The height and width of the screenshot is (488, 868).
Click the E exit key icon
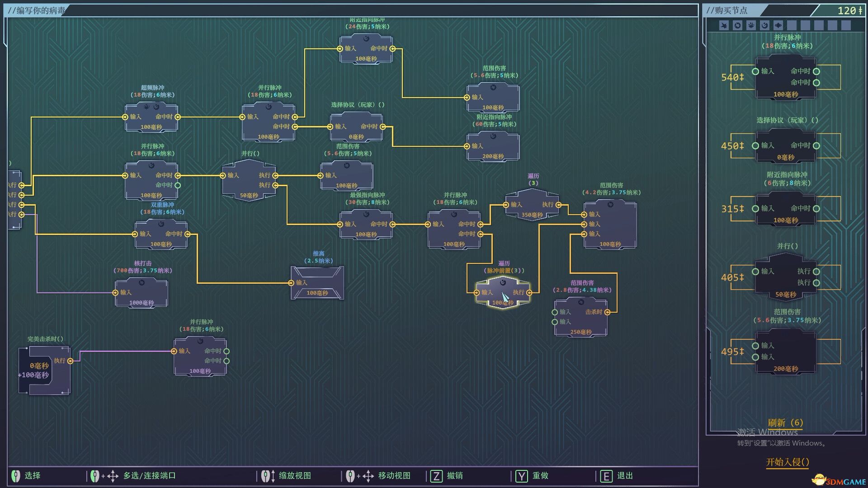[606, 476]
